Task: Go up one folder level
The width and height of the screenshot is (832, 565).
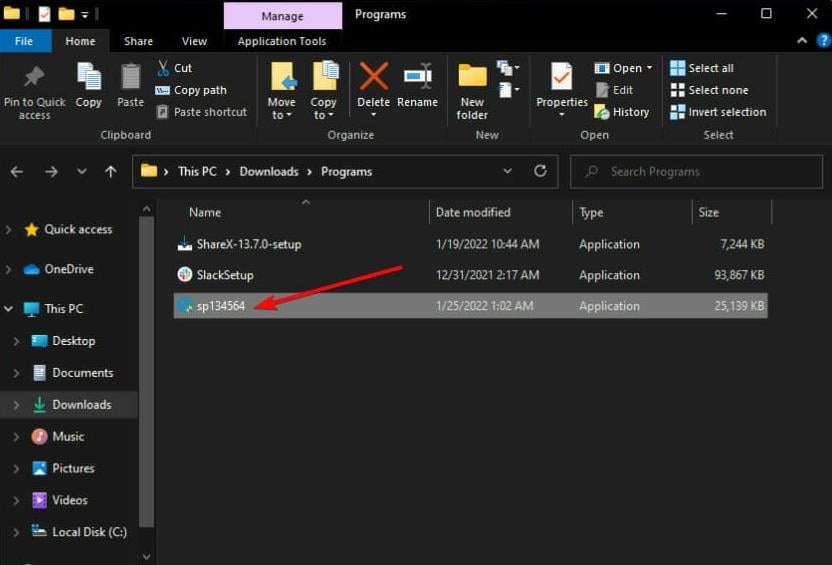Action: point(110,171)
